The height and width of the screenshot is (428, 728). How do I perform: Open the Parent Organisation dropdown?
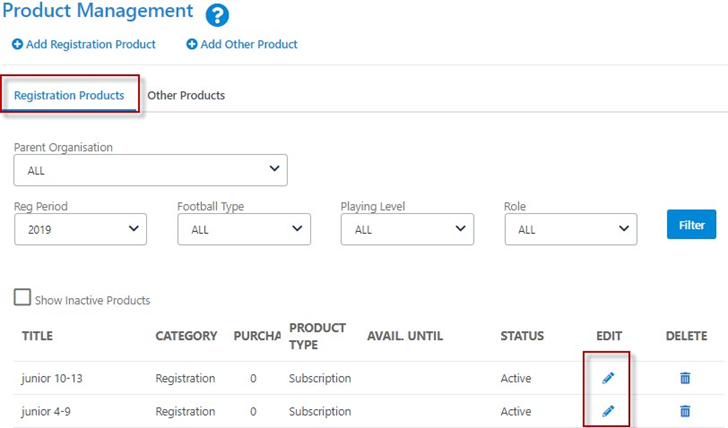pyautogui.click(x=150, y=170)
